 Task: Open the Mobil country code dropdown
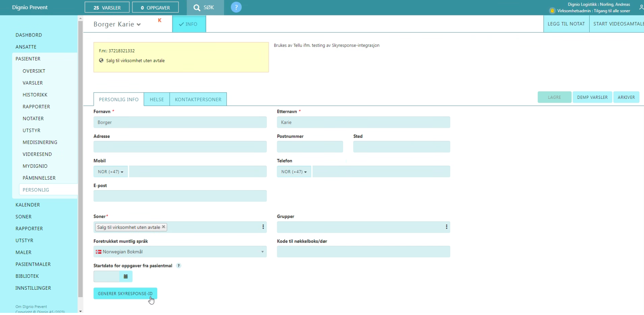(111, 172)
